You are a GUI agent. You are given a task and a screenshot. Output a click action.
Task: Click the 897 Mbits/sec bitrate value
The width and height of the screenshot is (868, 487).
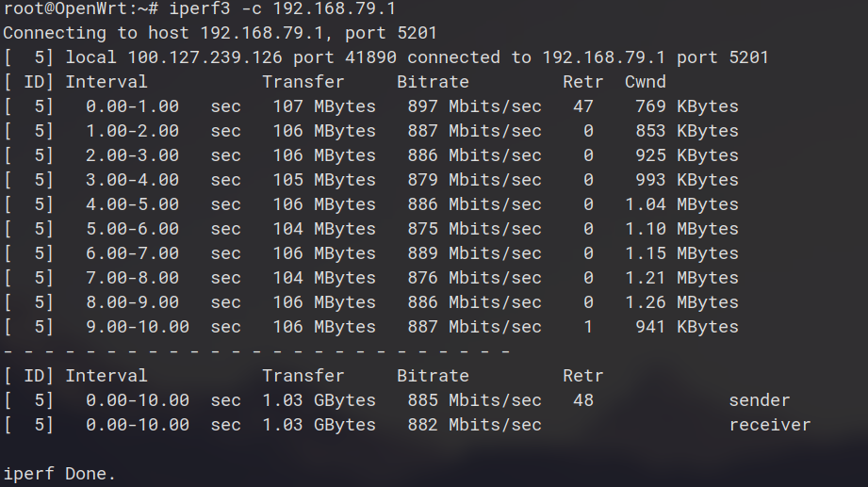coord(474,107)
